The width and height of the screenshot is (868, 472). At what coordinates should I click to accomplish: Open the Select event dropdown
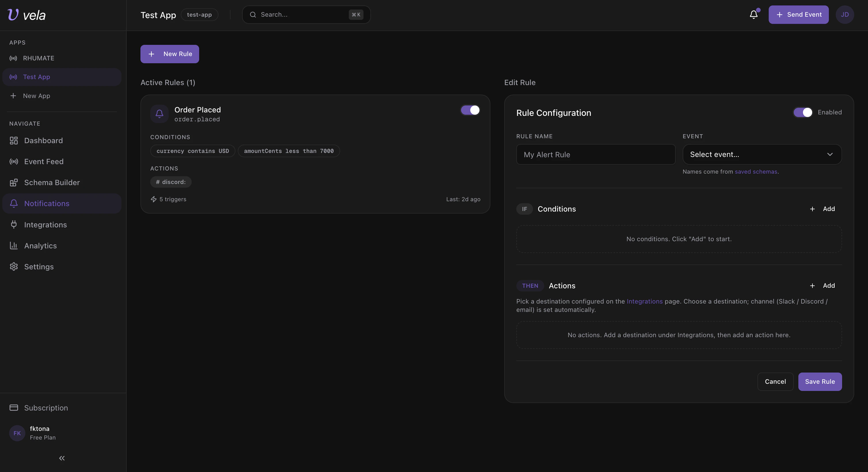click(x=762, y=154)
